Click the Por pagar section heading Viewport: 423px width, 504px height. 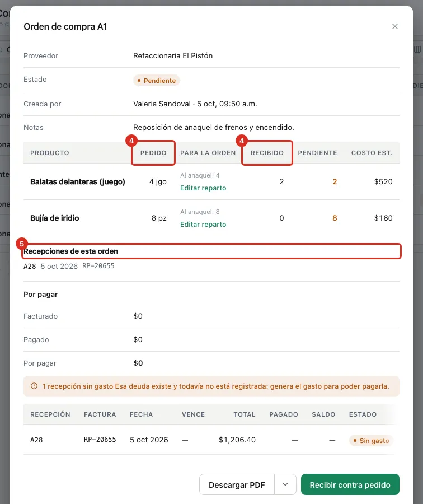[40, 294]
